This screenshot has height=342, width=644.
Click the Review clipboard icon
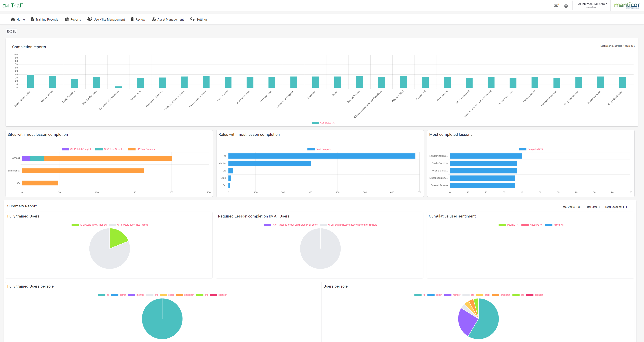coord(133,19)
